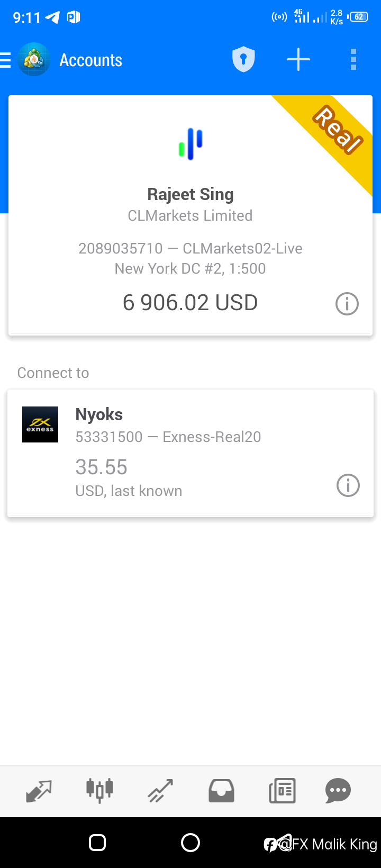Tap the Exness broker logo thumbnail
381x868 pixels.
(40, 424)
